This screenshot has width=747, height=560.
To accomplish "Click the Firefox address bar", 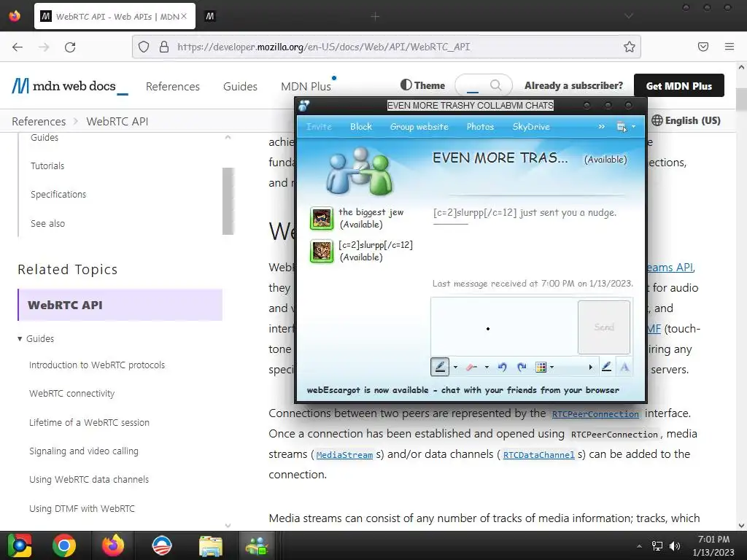I will tap(386, 47).
